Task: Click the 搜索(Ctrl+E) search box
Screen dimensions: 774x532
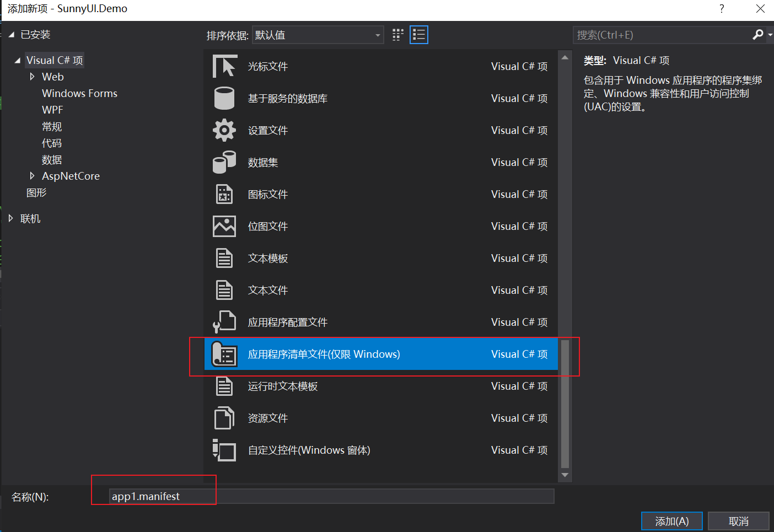Action: [662, 35]
